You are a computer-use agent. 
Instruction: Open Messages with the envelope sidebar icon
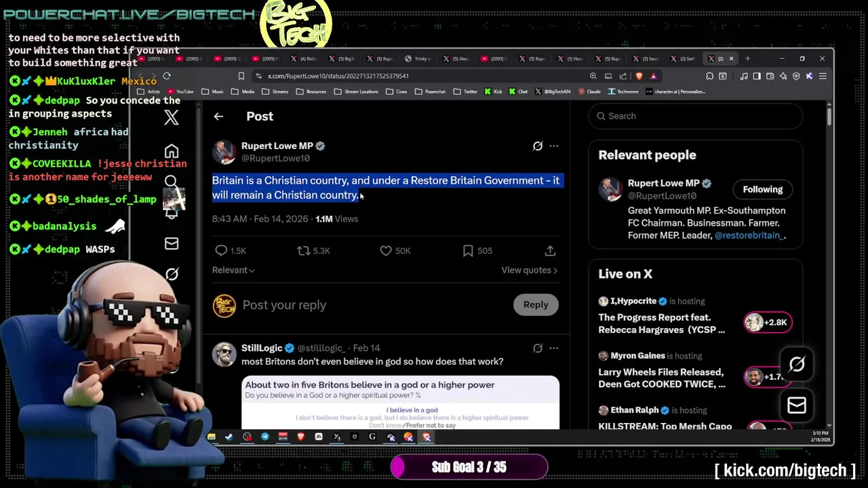coord(172,243)
